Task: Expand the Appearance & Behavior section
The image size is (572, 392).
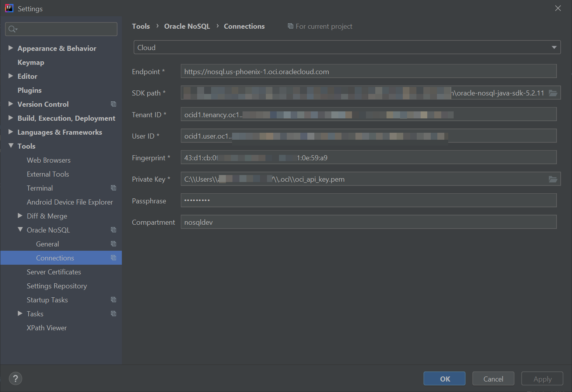Action: [x=11, y=48]
